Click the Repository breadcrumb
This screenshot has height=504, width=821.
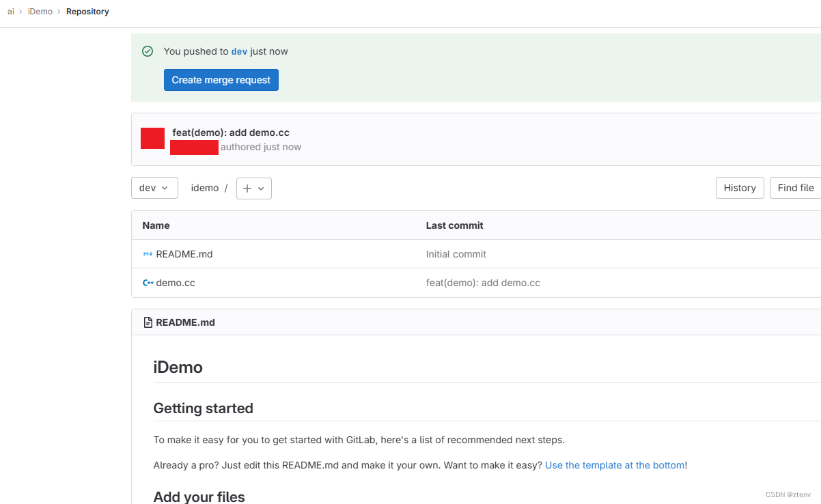[x=87, y=12]
